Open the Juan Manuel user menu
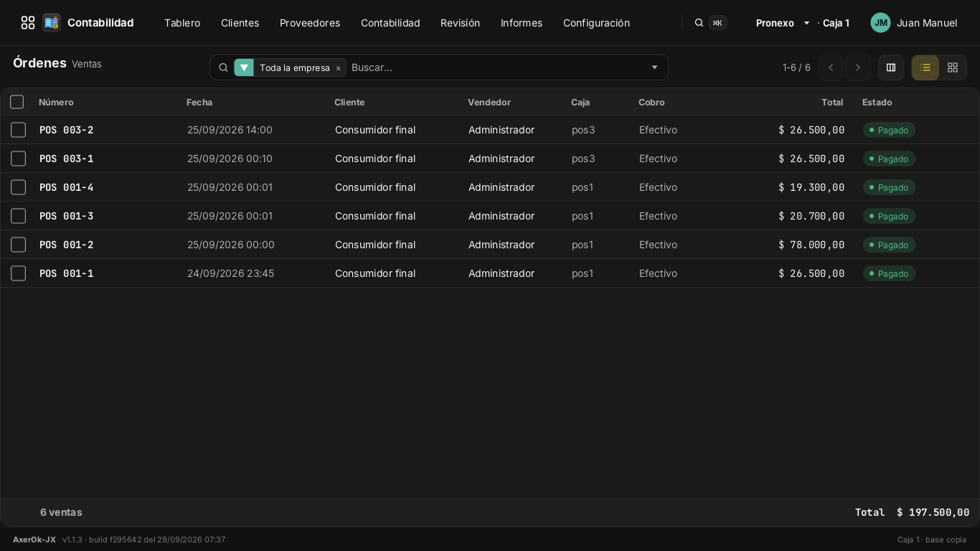Viewport: 980px width, 551px height. [914, 23]
